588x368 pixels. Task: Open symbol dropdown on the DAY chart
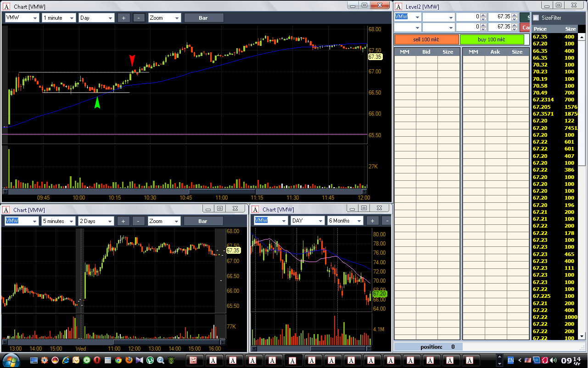[x=284, y=221]
